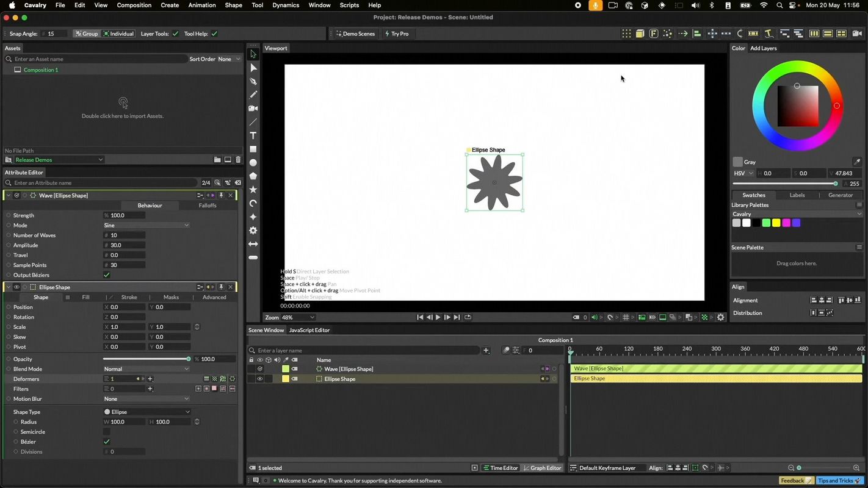Viewport: 868px width, 488px height.
Task: Switch to the JavaScript Editor tab
Action: pyautogui.click(x=309, y=330)
